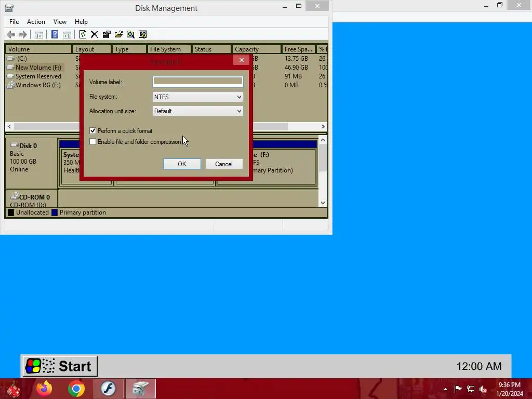
Task: Click the large Start button
Action: tap(60, 366)
